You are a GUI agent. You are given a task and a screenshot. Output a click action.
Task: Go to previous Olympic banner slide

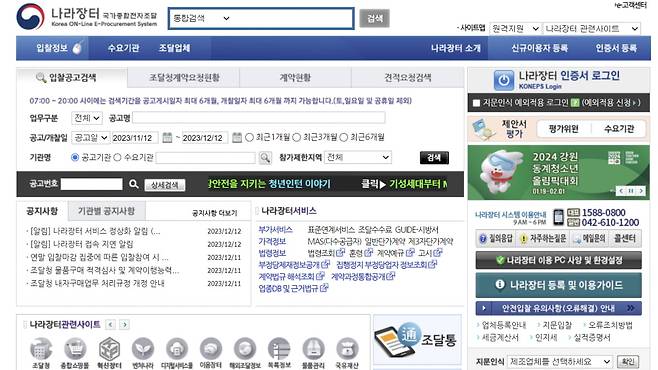(x=621, y=191)
